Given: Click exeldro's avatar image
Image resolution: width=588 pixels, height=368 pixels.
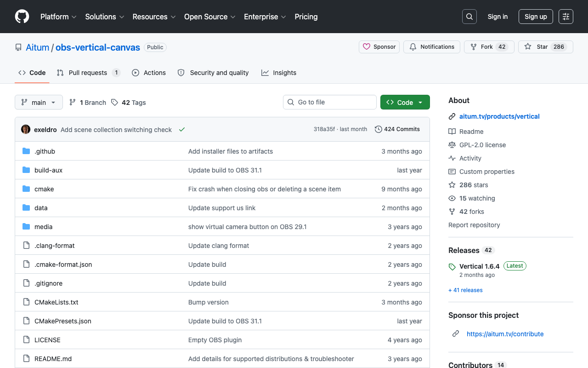Looking at the screenshot, I should 26,129.
